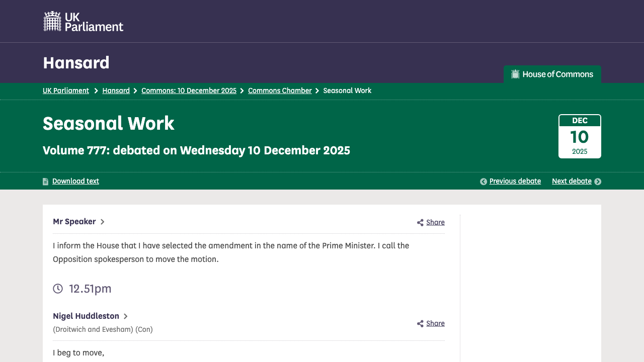Click the share icon beside Mr Speaker

[x=420, y=223]
